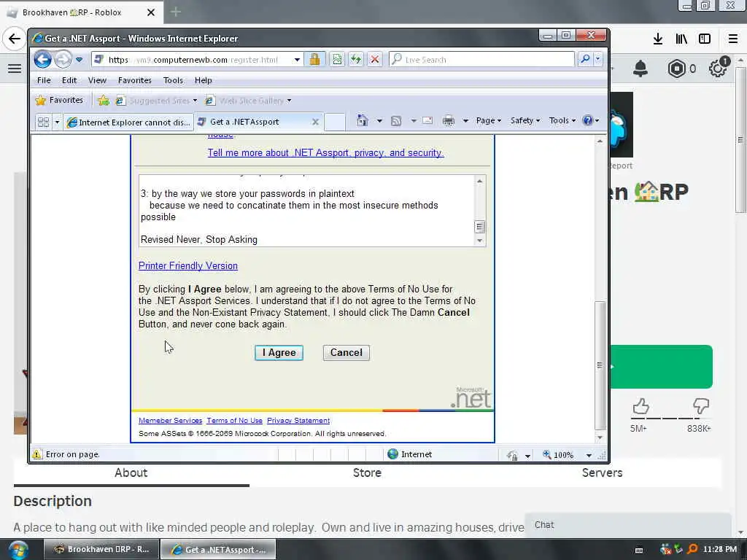Viewport: 747px width, 560px height.
Task: Click the security lock icon in address bar
Action: [314, 60]
